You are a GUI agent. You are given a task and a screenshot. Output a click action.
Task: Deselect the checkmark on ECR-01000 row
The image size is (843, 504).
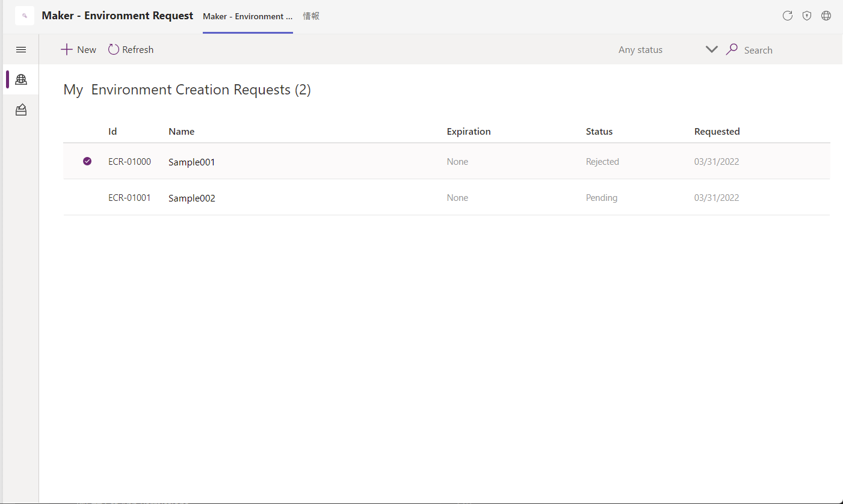[x=87, y=161]
